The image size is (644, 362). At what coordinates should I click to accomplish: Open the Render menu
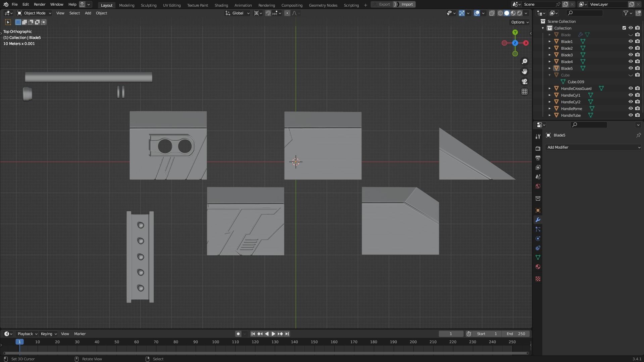pos(40,4)
